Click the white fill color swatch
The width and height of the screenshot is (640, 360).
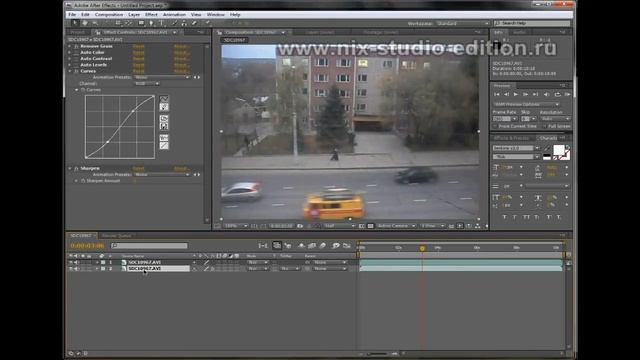tap(558, 150)
